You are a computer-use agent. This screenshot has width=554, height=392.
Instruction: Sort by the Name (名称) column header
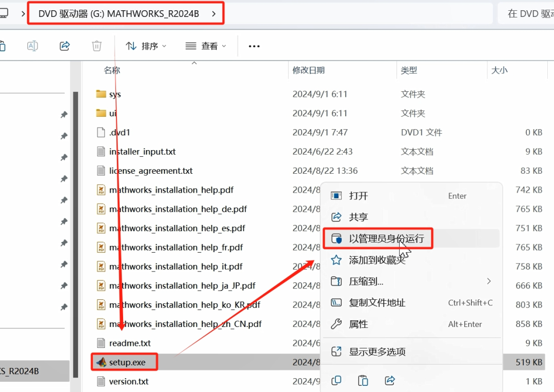112,70
